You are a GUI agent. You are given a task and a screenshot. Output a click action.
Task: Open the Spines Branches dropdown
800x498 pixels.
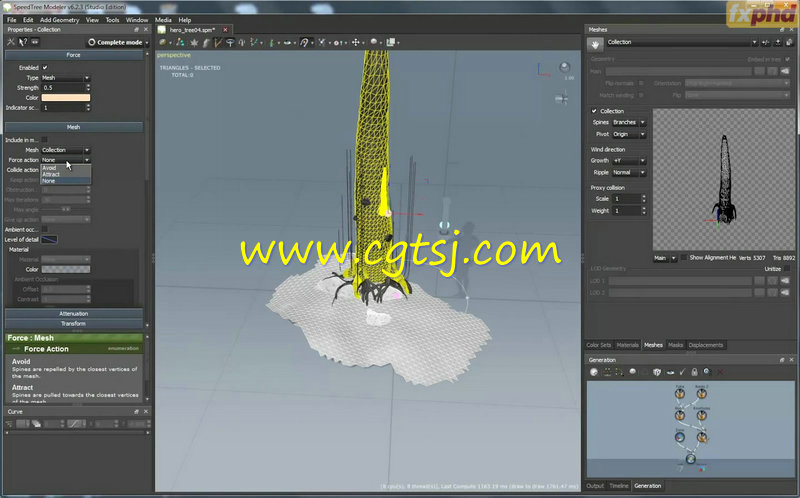click(629, 122)
